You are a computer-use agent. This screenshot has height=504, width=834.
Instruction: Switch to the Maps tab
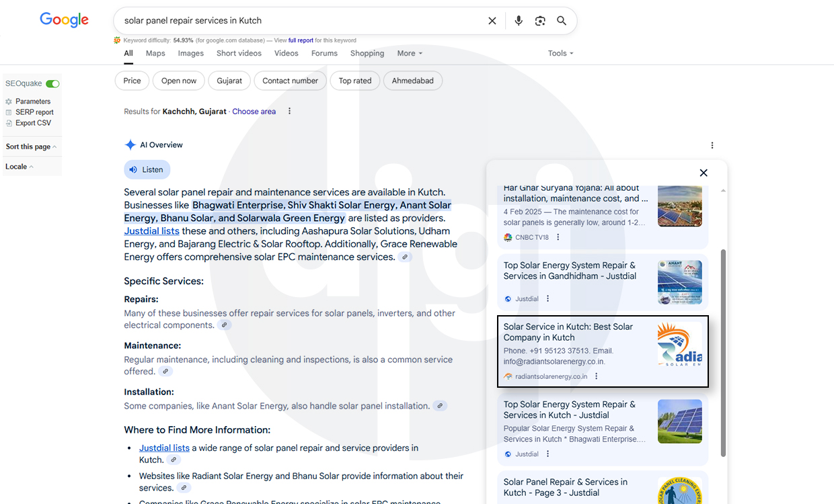click(x=155, y=54)
